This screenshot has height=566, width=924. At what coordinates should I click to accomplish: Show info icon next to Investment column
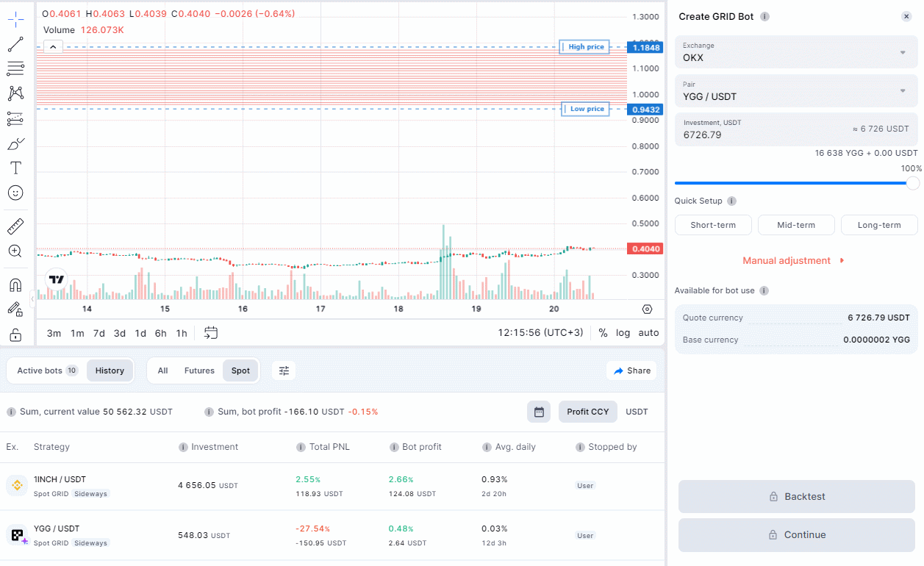(x=183, y=447)
